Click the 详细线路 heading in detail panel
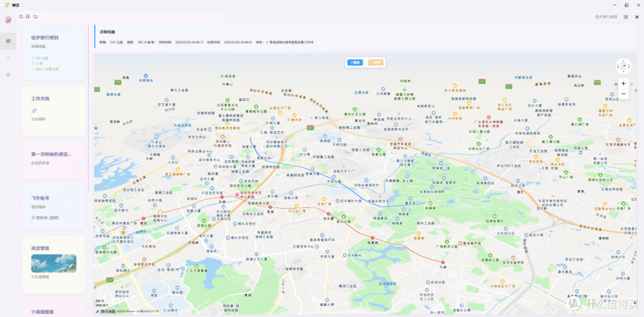The width and height of the screenshot is (644, 317). tap(107, 32)
